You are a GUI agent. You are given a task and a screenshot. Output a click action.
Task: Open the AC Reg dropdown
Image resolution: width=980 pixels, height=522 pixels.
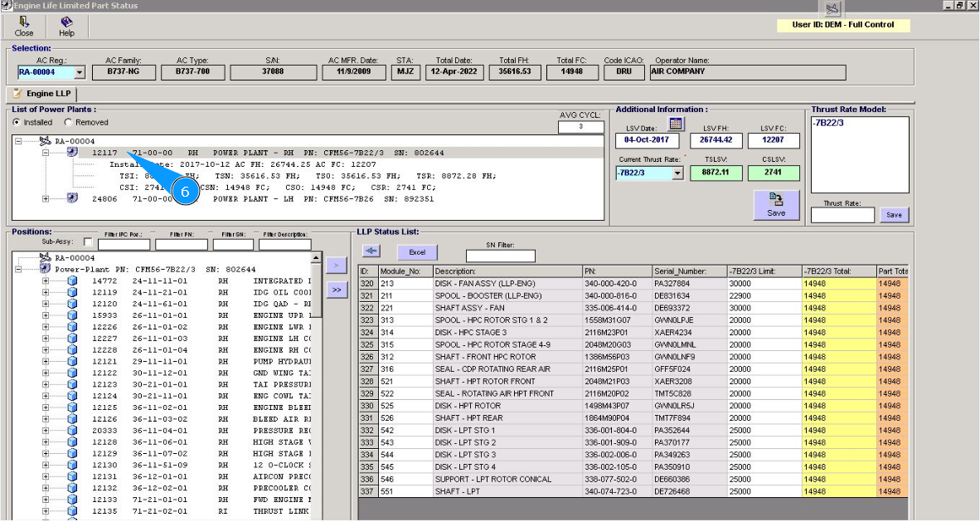click(80, 72)
